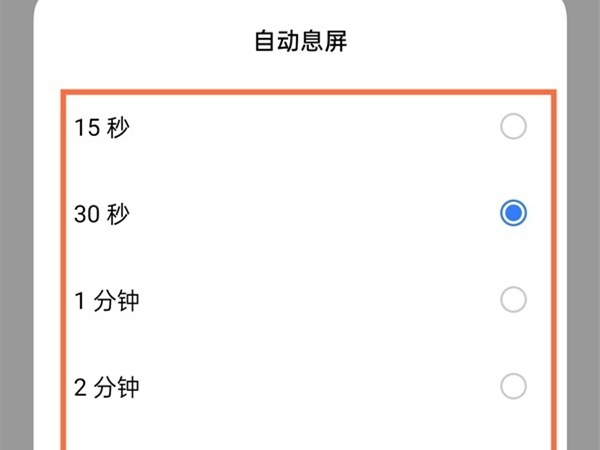Click empty row space beside 1 分钟

click(300, 300)
